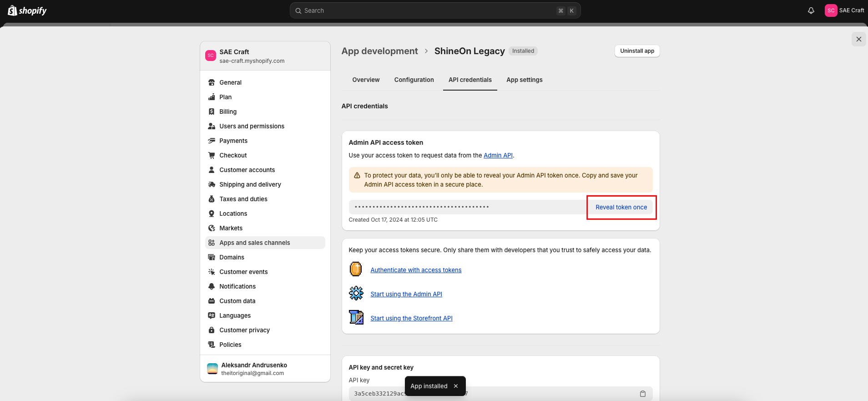This screenshot has width=868, height=401.
Task: Click the Reveal token once button
Action: tap(621, 207)
